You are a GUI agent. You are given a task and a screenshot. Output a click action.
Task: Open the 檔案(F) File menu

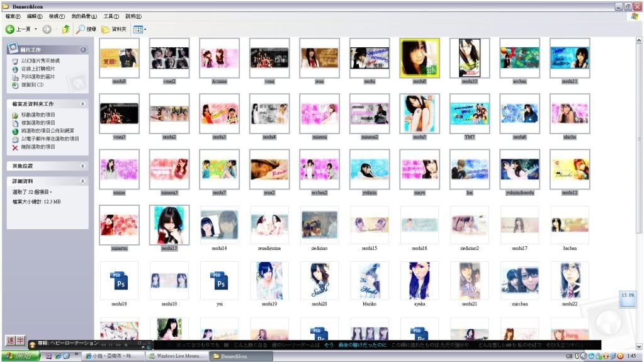click(13, 16)
